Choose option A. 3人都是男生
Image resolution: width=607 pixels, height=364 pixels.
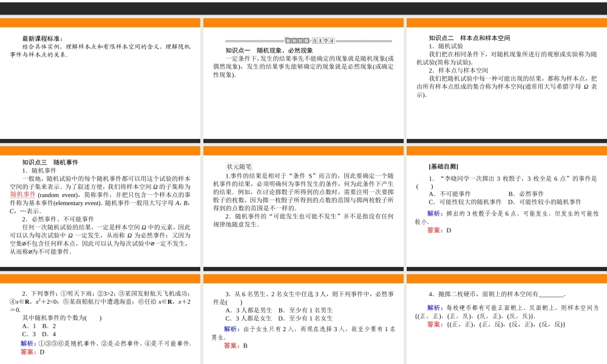[x=249, y=310]
